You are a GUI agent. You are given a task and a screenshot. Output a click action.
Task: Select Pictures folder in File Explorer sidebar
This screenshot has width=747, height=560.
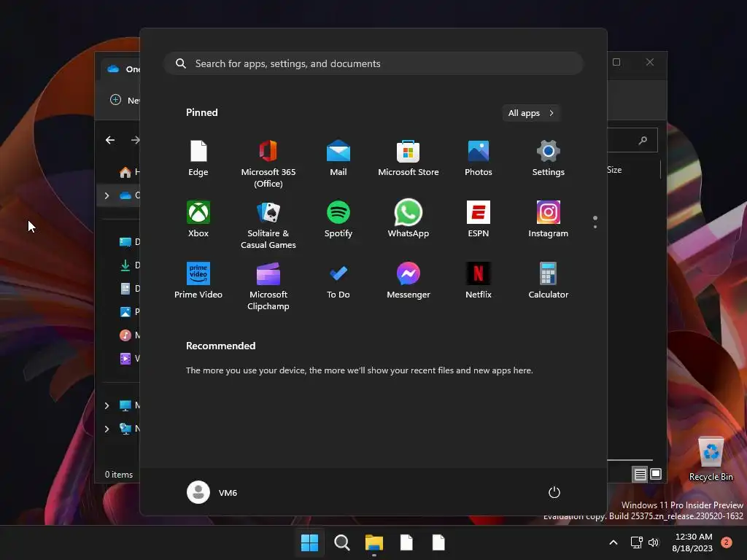click(128, 312)
